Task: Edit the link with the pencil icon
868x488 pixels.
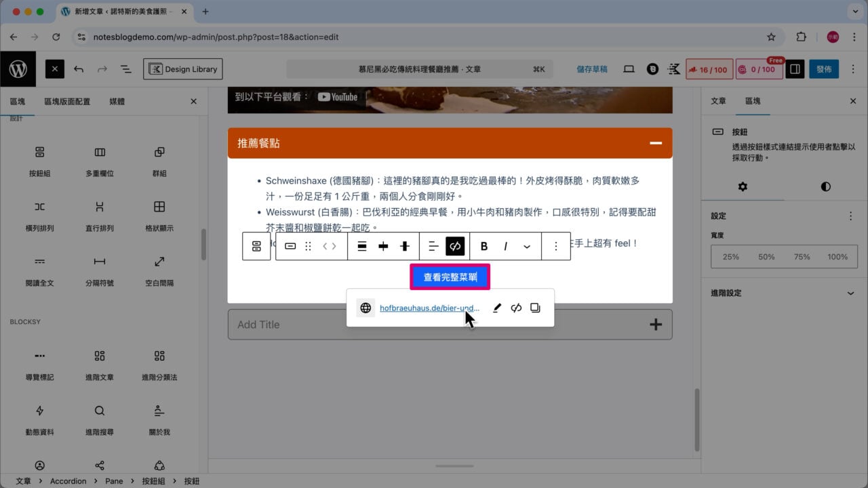Action: coord(497,308)
